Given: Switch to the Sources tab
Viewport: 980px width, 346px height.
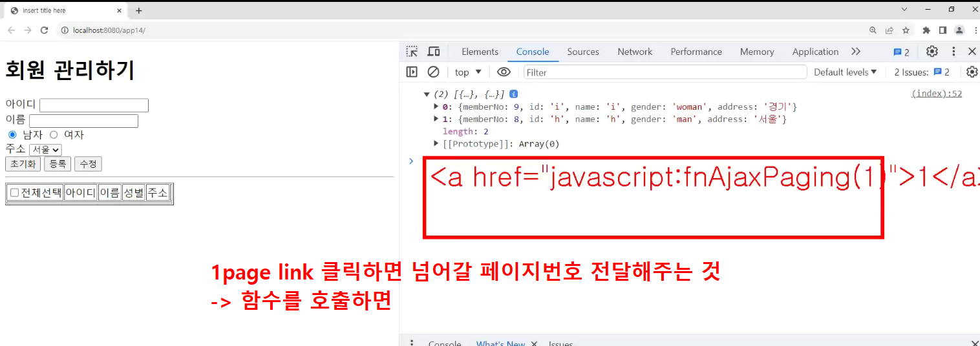Looking at the screenshot, I should [583, 52].
